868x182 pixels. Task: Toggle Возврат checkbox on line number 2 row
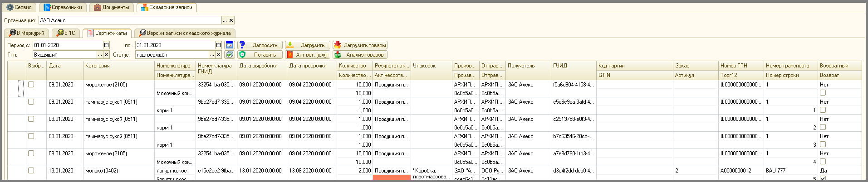tap(823, 127)
